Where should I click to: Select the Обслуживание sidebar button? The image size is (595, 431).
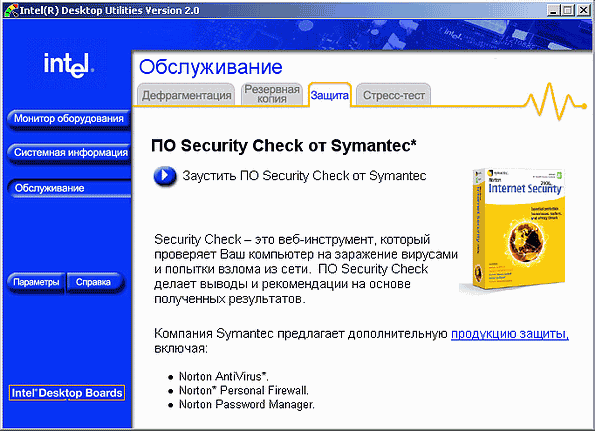point(69,188)
